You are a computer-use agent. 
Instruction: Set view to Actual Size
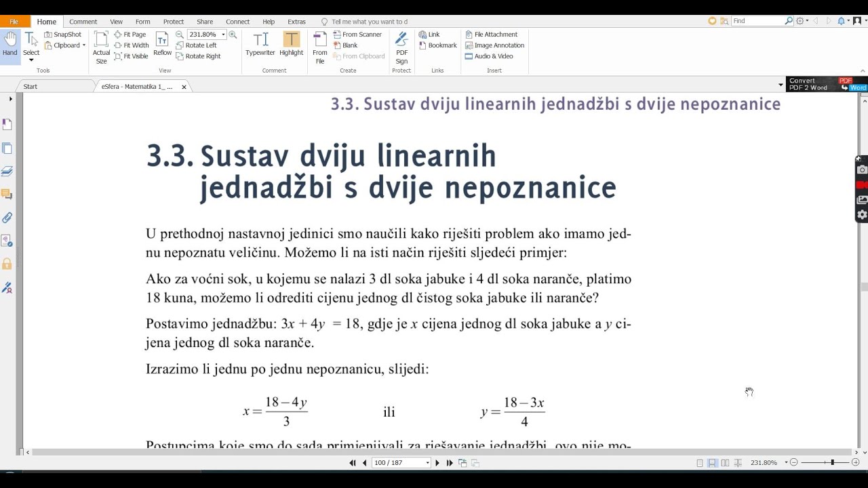coord(101,47)
